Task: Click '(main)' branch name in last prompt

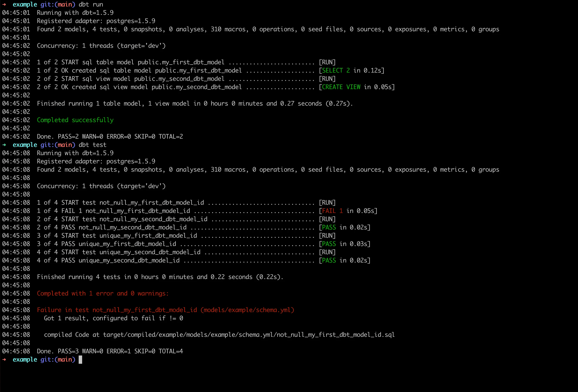Action: pyautogui.click(x=65, y=359)
